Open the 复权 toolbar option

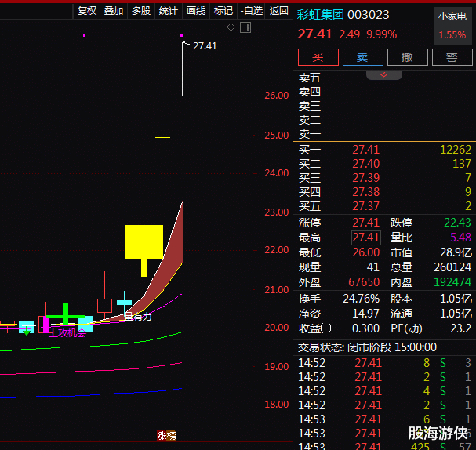click(86, 11)
